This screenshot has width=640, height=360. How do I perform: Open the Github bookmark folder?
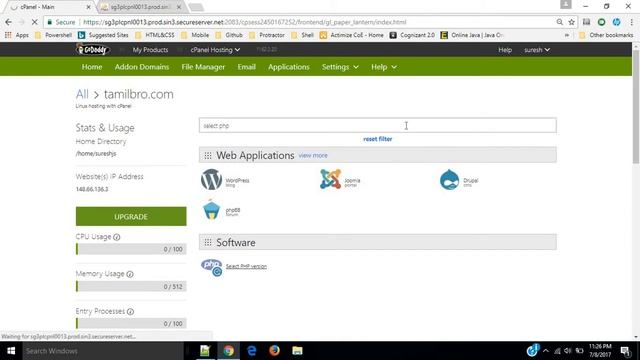point(229,35)
